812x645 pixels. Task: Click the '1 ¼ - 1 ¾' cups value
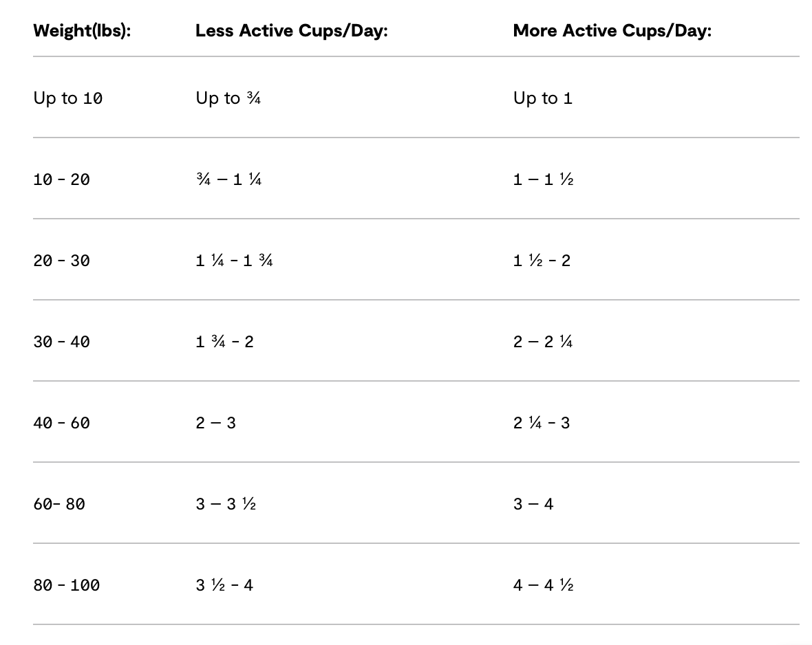tap(234, 261)
